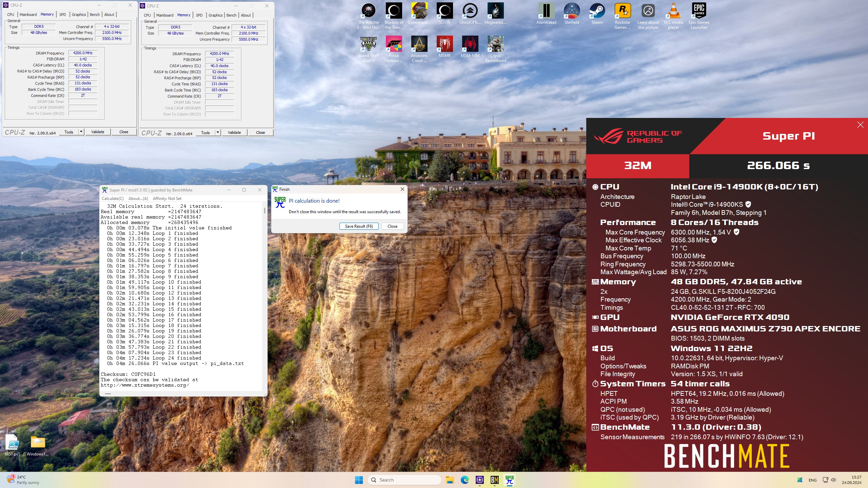The height and width of the screenshot is (488, 868).
Task: Click the volume icon in system tray
Action: [833, 480]
